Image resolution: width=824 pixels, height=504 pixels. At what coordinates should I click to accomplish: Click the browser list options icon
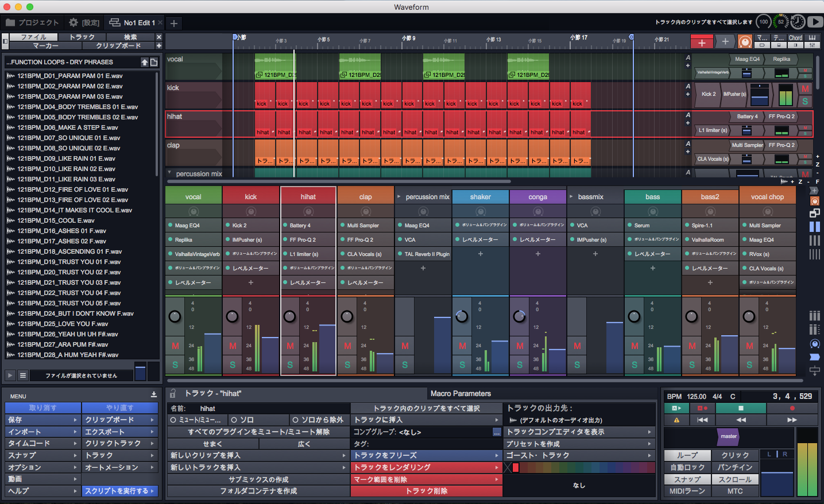(x=23, y=375)
